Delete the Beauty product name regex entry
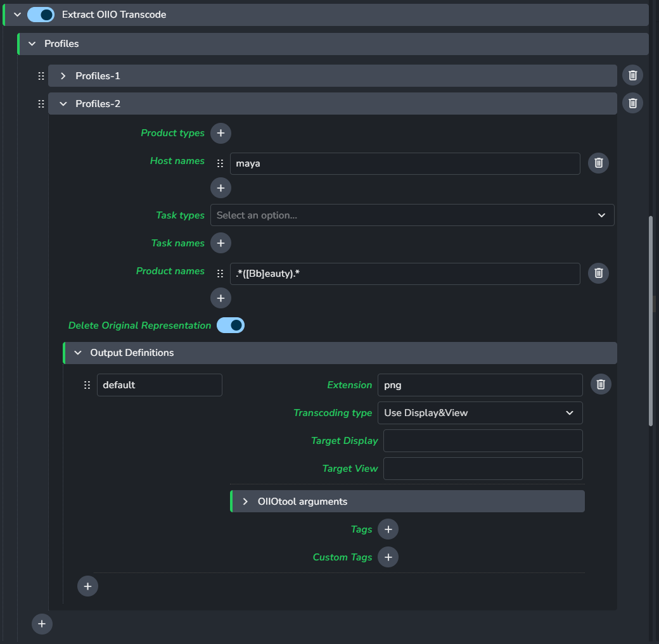 598,274
